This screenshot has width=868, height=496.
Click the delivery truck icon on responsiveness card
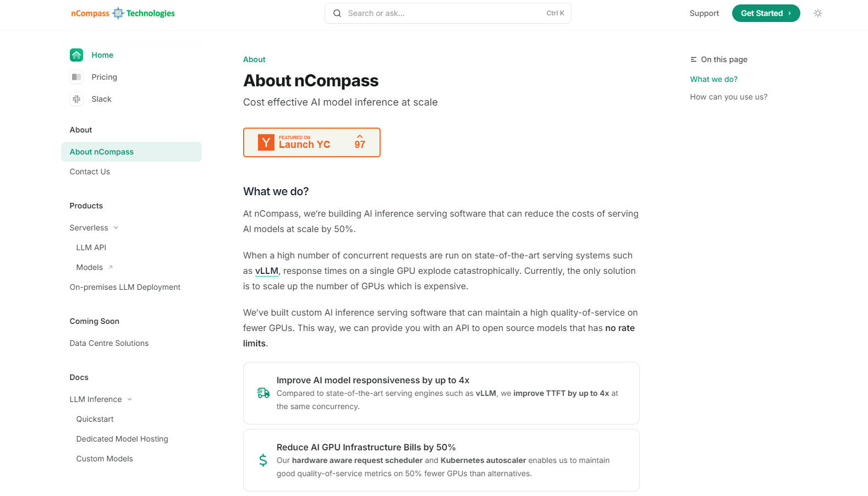(x=263, y=393)
